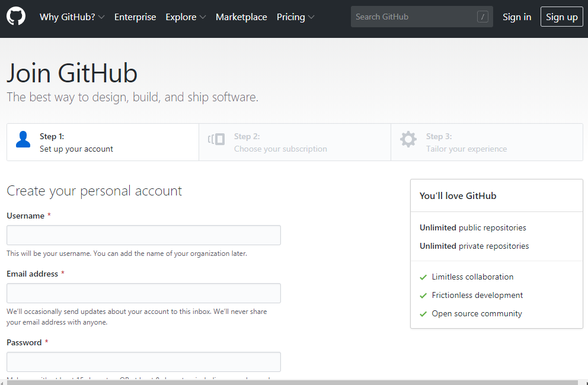Click the Step 2 subscription icon
Screen dimensions: 588x385
(x=216, y=140)
